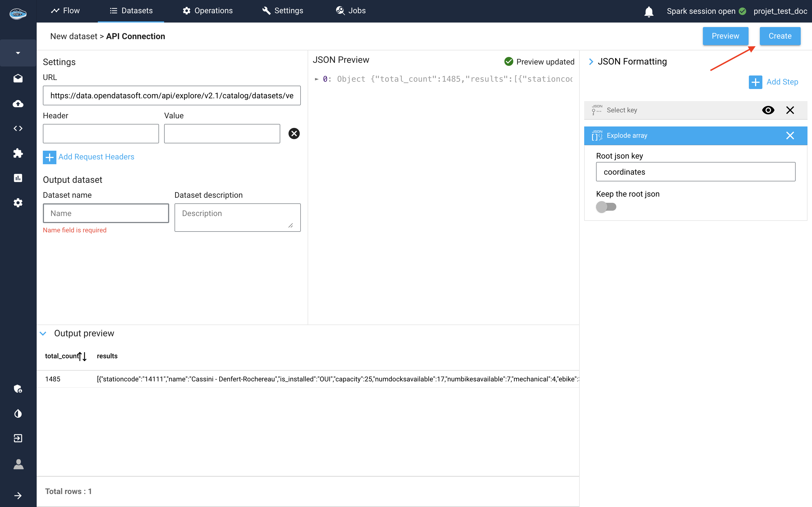Toggle eye visibility on Select key step

point(768,110)
